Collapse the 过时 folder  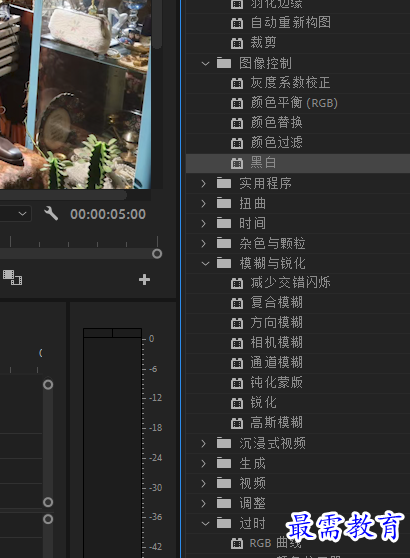point(205,523)
